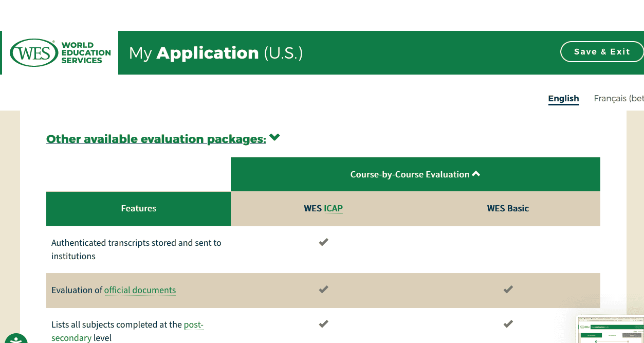Open the official documents link
644x343 pixels.
coord(140,290)
